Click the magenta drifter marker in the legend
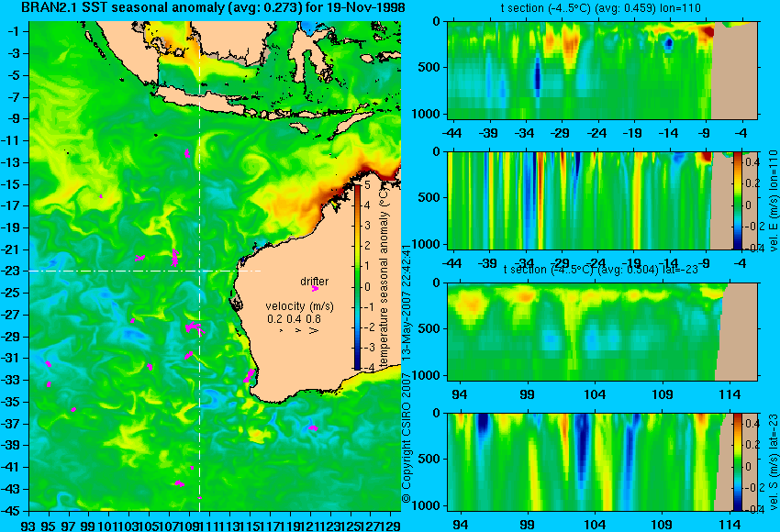 [x=315, y=288]
